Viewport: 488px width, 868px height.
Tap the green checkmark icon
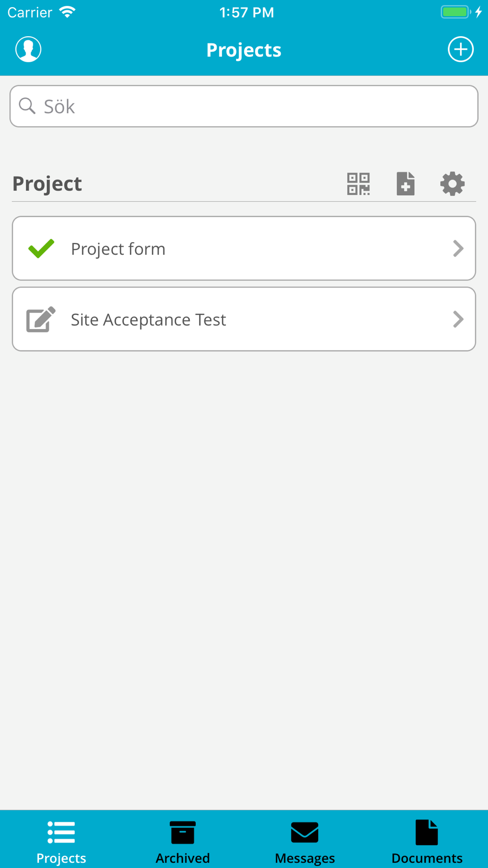coord(41,248)
